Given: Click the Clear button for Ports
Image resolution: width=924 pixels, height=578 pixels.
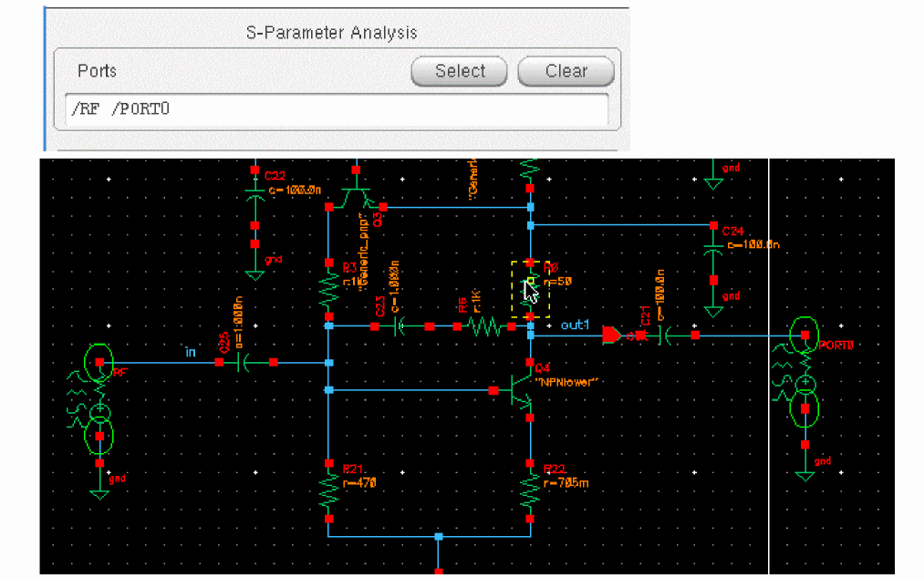Looking at the screenshot, I should [566, 71].
